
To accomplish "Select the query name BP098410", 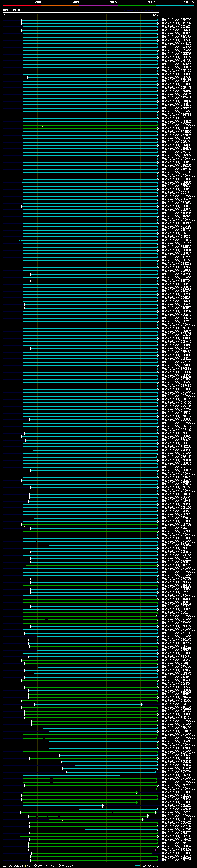I will 11,10.
